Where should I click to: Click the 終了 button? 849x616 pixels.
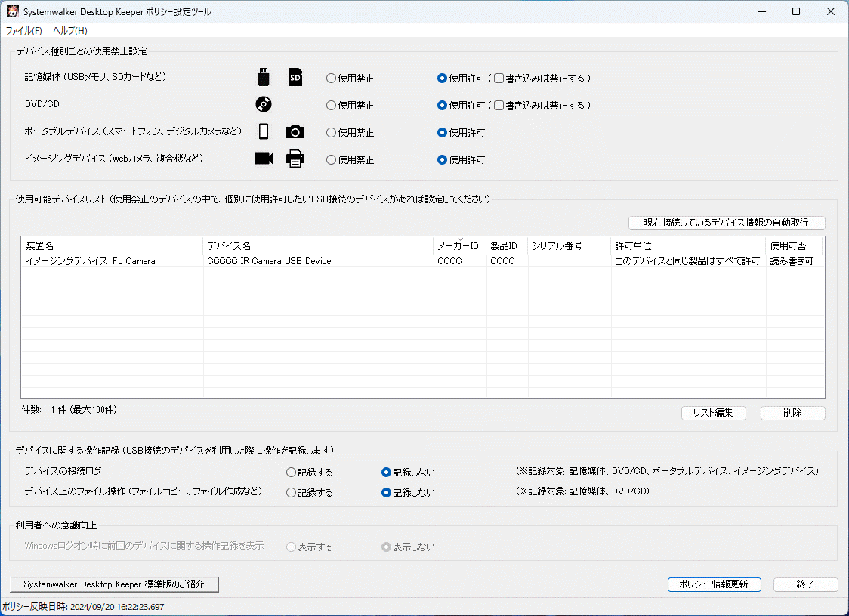coord(805,584)
